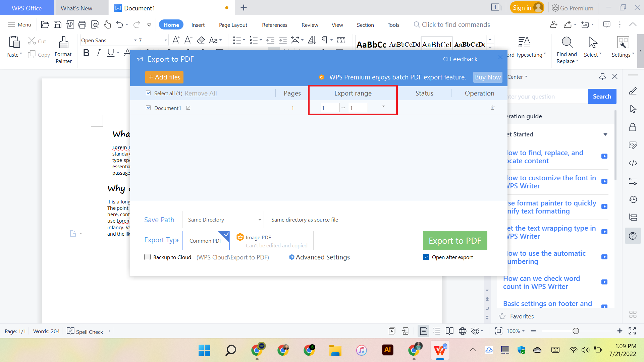This screenshot has height=362, width=644.
Task: Switch to the Page Layout tab
Action: (x=233, y=25)
